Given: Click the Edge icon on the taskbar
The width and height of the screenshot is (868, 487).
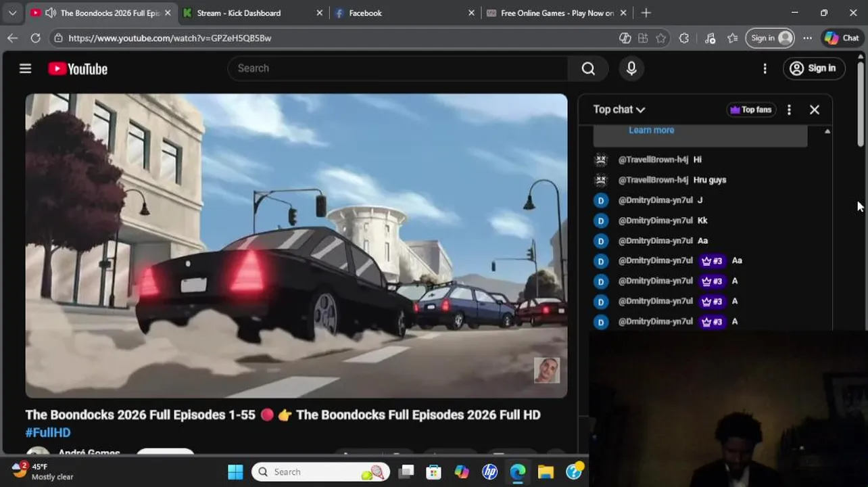Looking at the screenshot, I should [518, 472].
